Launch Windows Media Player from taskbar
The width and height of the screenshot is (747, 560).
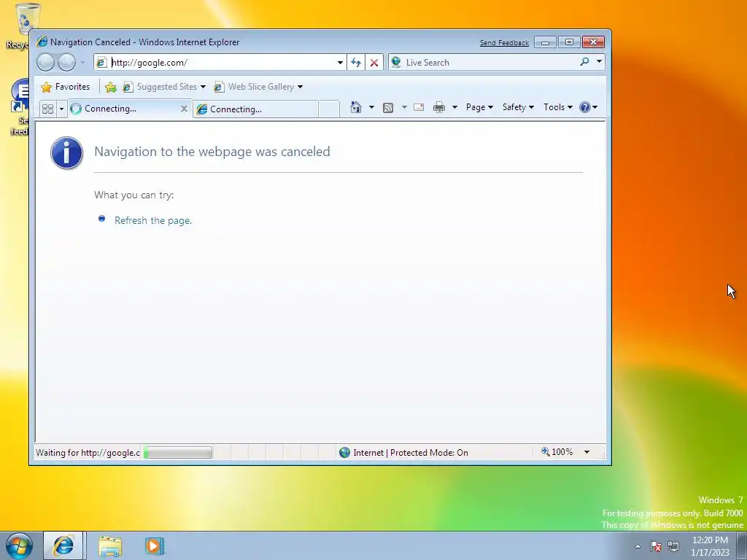pos(155,546)
